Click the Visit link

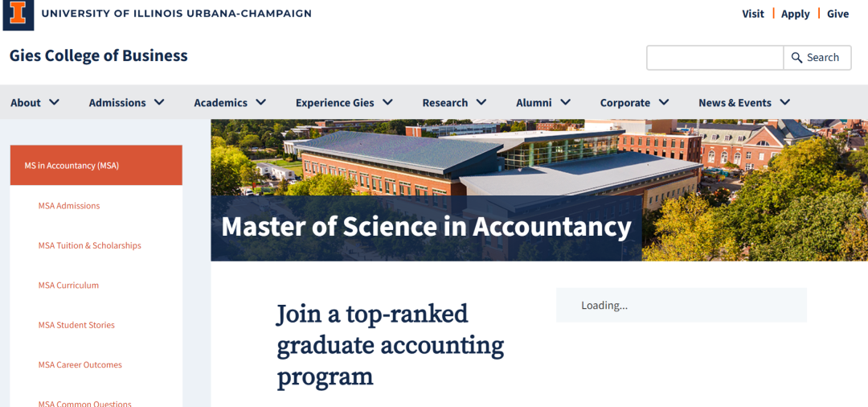(753, 14)
